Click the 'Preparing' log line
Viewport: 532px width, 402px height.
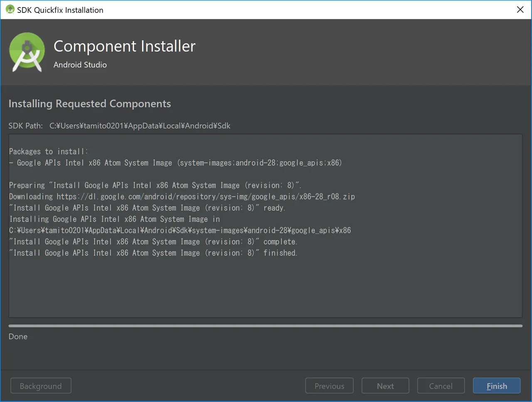pos(155,185)
